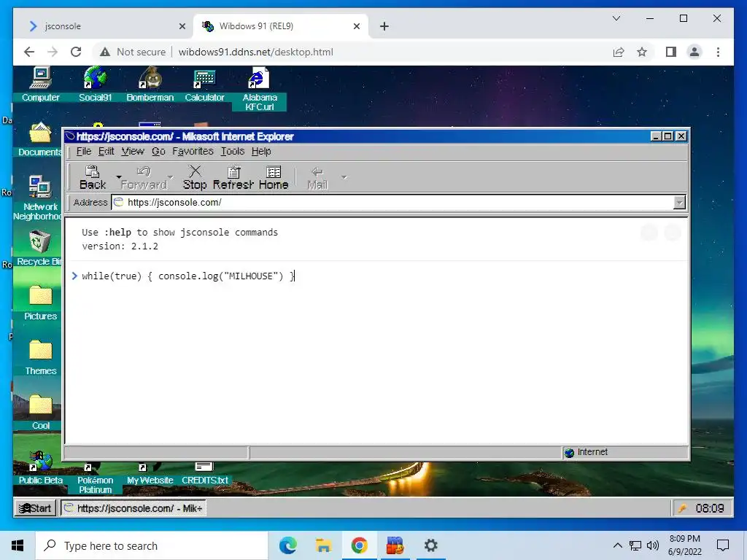Select the Wibdows 91 (REL9) Chrome tab
Image resolution: width=747 pixels, height=560 pixels.
[281, 26]
